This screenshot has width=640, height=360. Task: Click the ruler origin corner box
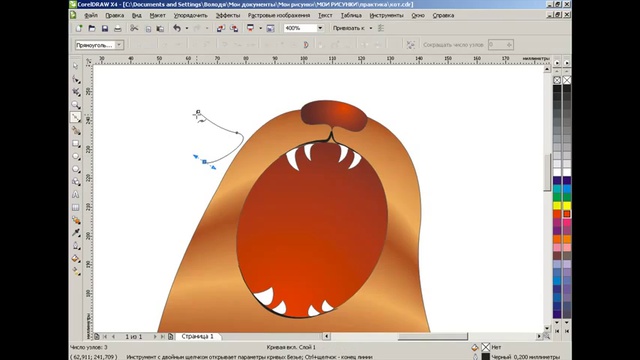tap(89, 61)
